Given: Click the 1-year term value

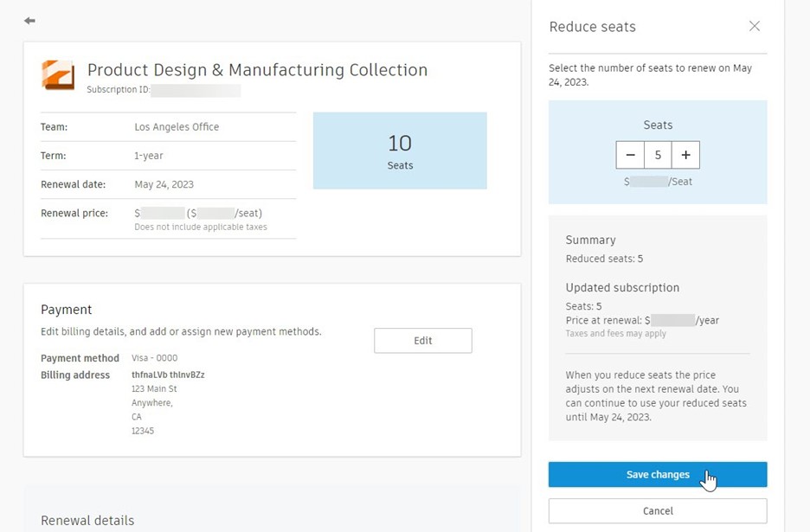Looking at the screenshot, I should [x=149, y=156].
